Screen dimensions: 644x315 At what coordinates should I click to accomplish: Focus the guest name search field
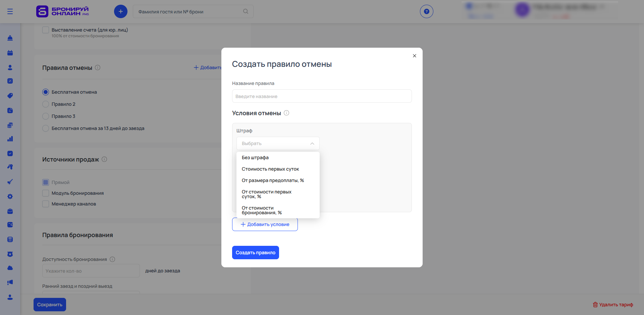193,11
